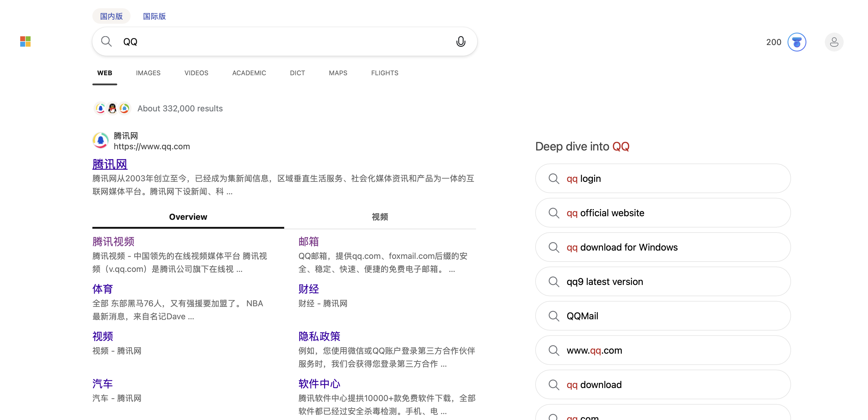Open the account profile icon
This screenshot has height=420, width=868.
834,42
